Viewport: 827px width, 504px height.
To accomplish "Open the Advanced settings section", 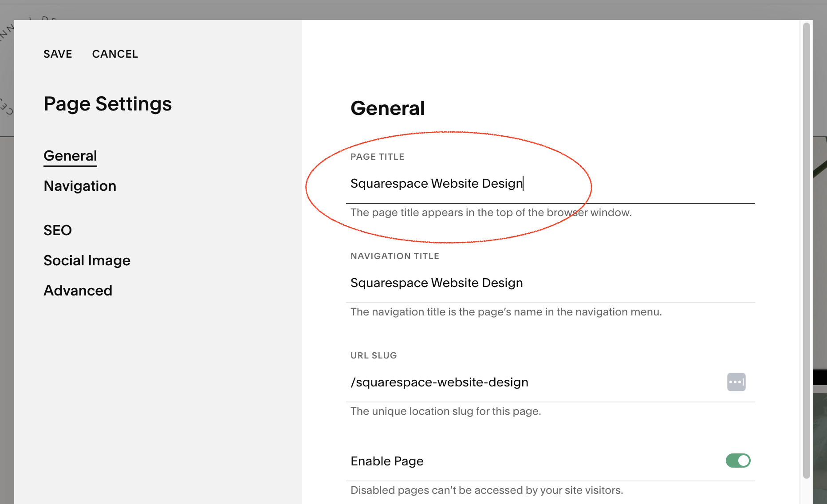I will 78,290.
